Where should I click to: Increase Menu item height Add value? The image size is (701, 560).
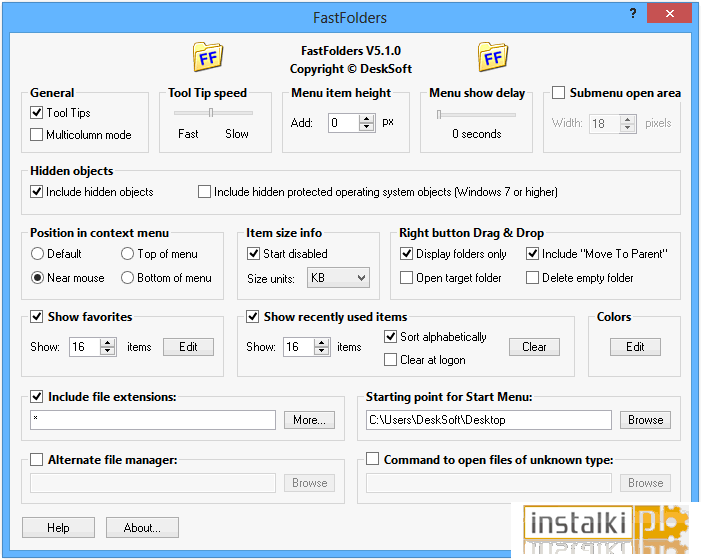click(367, 118)
